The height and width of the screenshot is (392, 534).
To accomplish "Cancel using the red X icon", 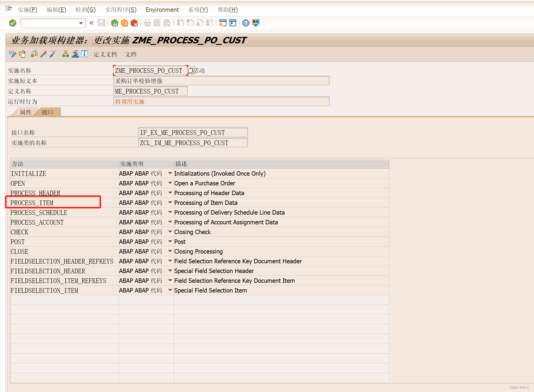I will [134, 23].
